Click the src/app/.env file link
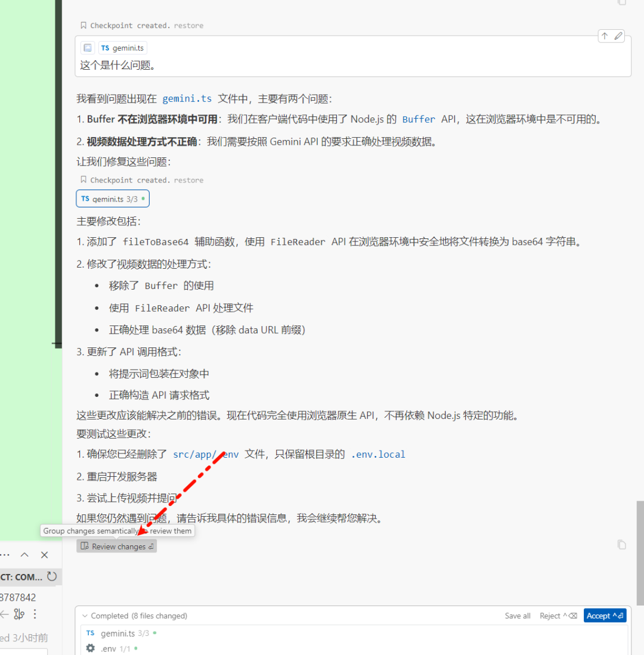This screenshot has width=644, height=655. (x=206, y=455)
